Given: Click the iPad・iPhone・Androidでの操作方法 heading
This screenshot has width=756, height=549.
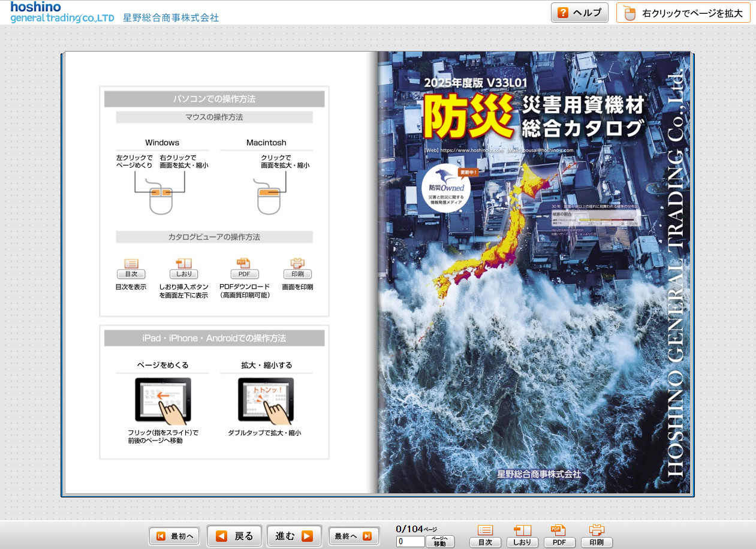Looking at the screenshot, I should point(215,339).
